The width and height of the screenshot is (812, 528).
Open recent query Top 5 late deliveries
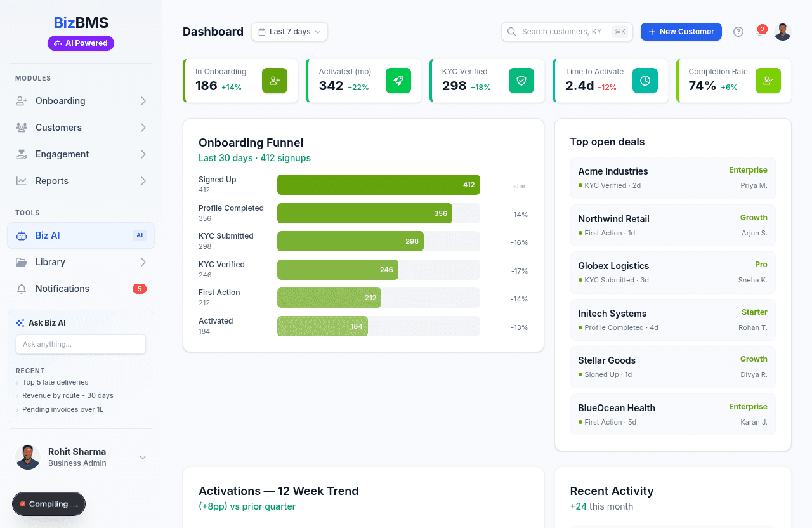coord(55,382)
